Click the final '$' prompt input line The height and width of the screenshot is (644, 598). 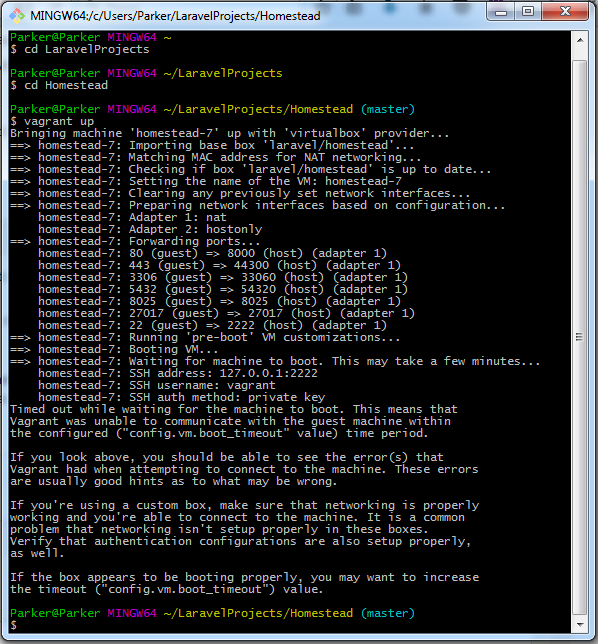[14, 625]
